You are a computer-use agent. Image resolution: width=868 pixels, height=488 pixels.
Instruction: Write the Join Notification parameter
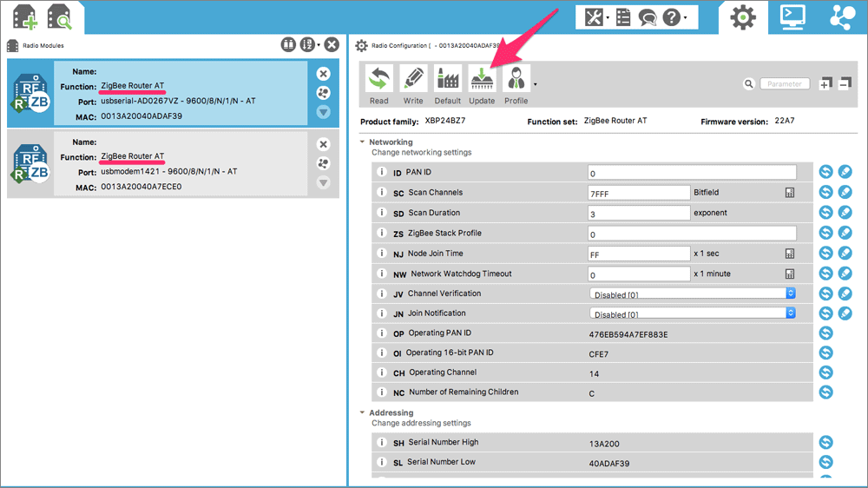point(845,313)
